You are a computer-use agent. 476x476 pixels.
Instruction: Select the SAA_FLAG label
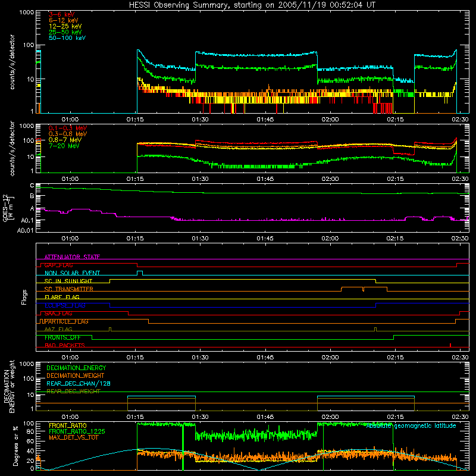(58, 314)
